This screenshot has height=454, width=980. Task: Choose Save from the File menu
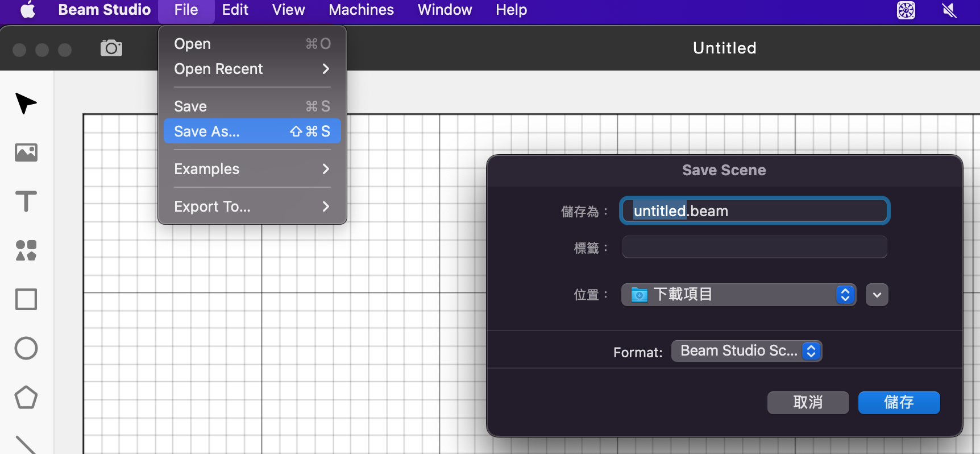pos(252,106)
